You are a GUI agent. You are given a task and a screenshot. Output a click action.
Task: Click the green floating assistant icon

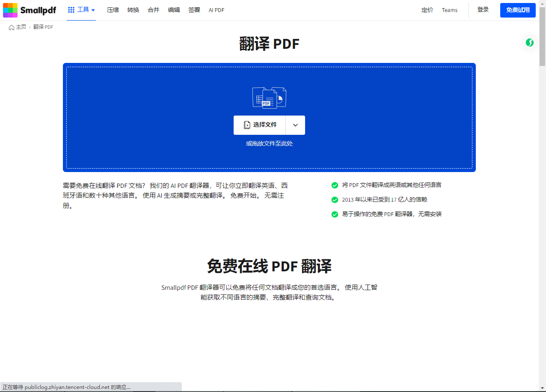pos(530,42)
